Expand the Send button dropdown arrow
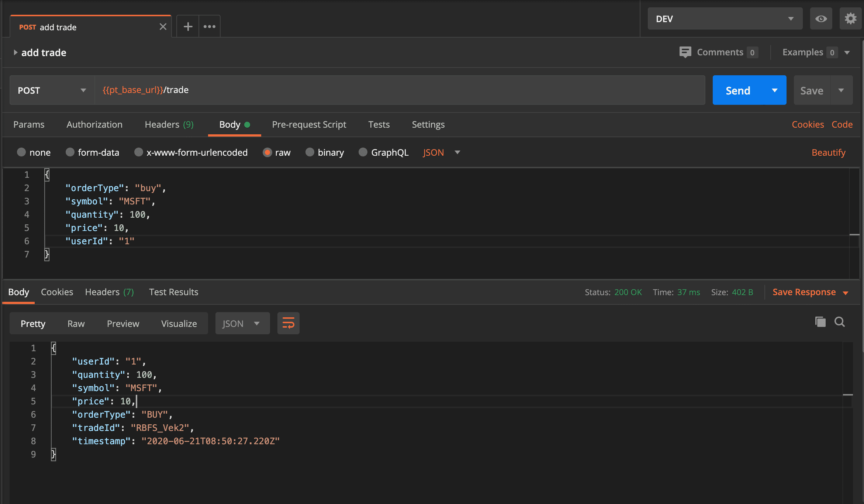This screenshot has height=504, width=864. [774, 90]
